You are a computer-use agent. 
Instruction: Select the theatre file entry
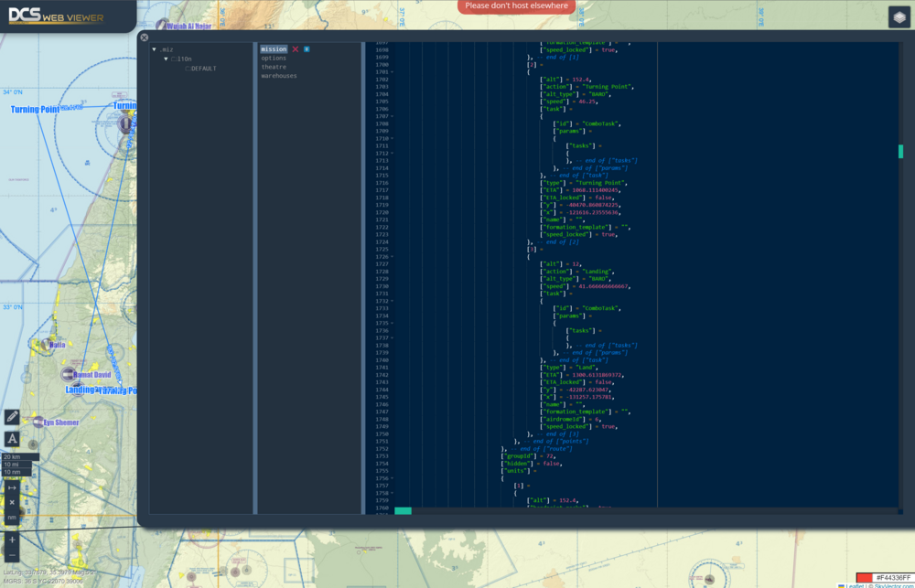274,67
